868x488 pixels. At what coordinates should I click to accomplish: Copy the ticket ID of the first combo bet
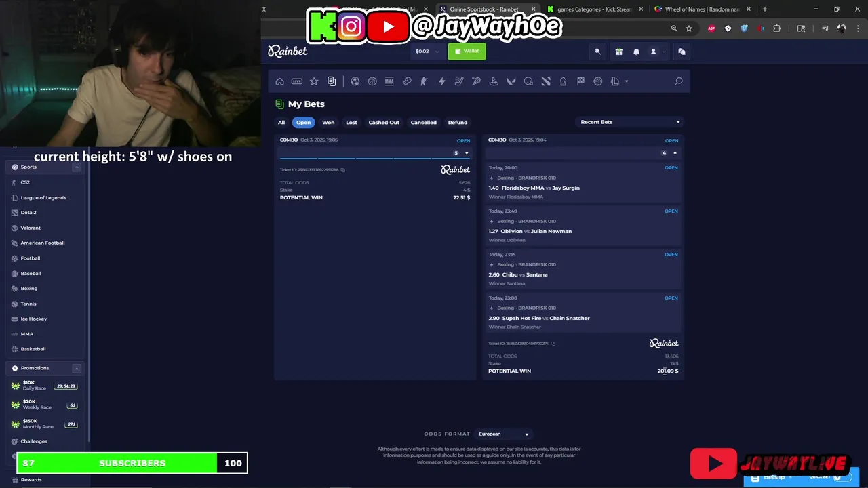point(342,170)
